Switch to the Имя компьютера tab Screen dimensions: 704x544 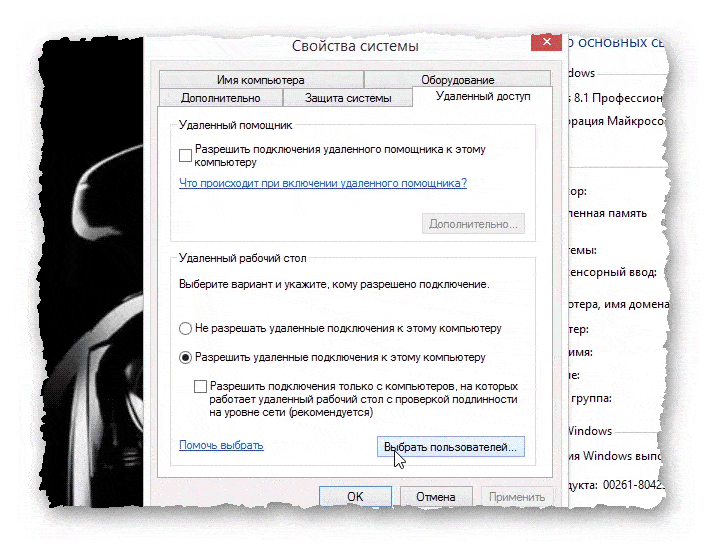(261, 79)
